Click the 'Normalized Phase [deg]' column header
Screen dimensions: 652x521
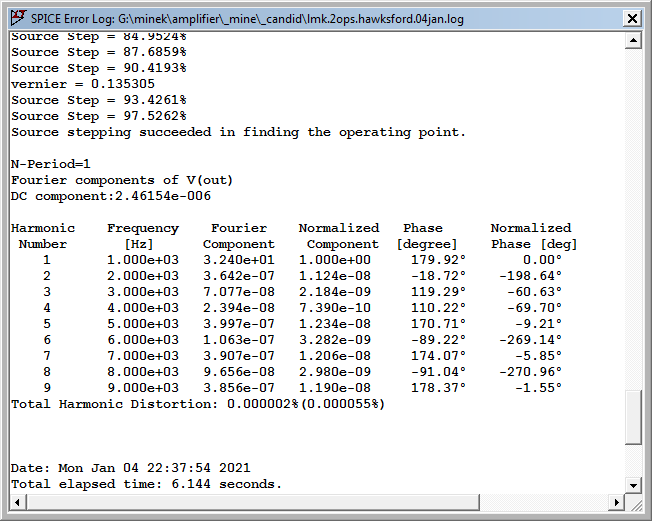[x=534, y=236]
